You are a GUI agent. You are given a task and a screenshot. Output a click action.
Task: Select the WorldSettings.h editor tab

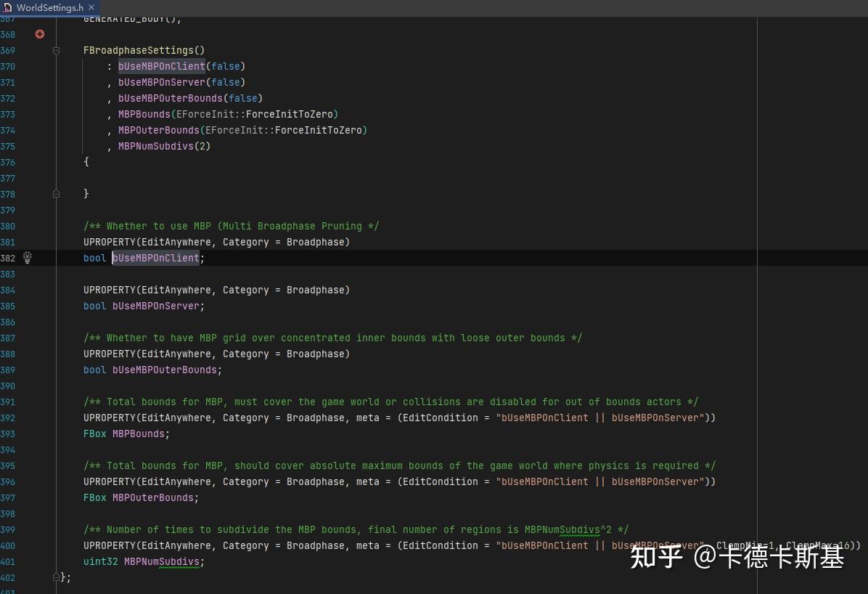point(49,8)
